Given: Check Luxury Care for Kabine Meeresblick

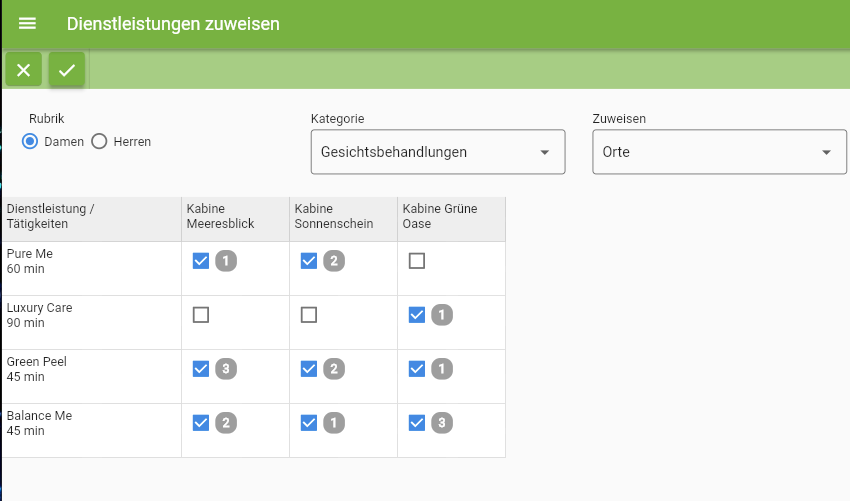Looking at the screenshot, I should point(201,315).
